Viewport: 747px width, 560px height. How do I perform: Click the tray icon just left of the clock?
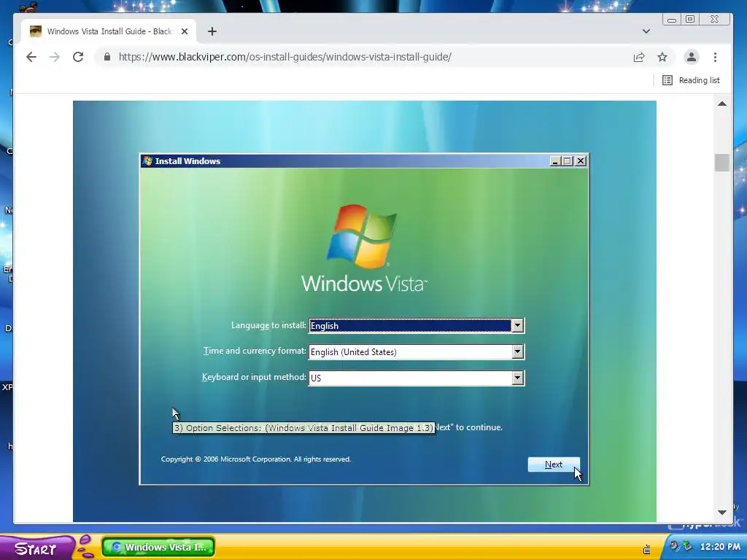tap(687, 545)
